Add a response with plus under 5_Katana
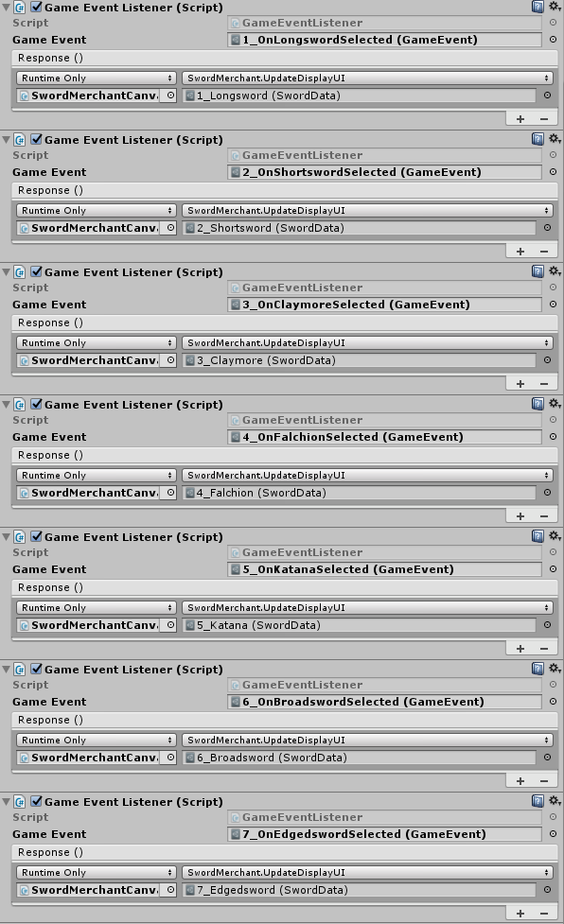This screenshot has width=564, height=924. pyautogui.click(x=520, y=648)
